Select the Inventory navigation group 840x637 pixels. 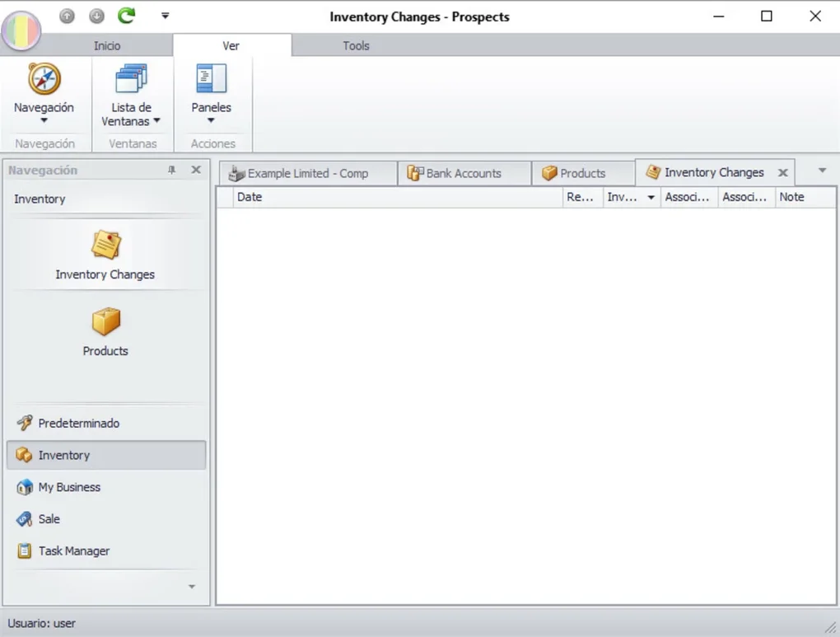106,455
